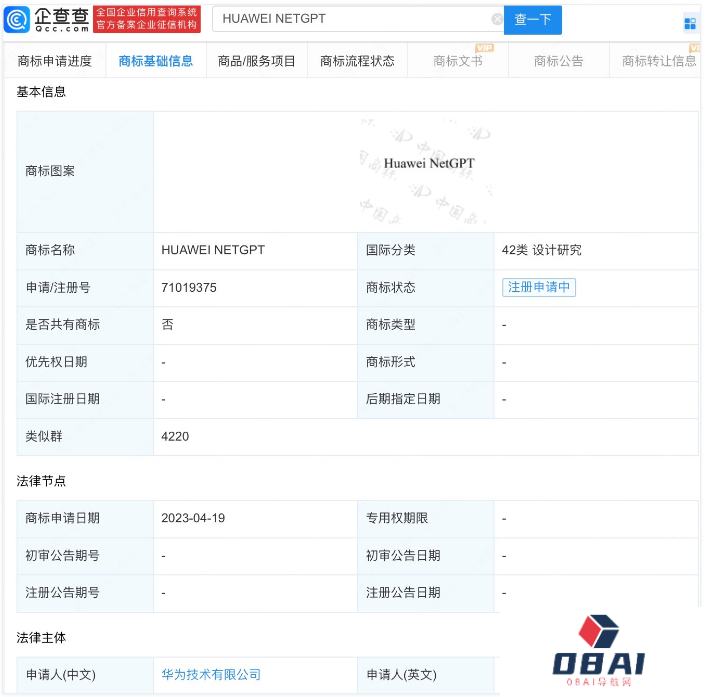Click the 注册公告日期 label
Image resolution: width=706 pixels, height=697 pixels.
[x=403, y=593]
